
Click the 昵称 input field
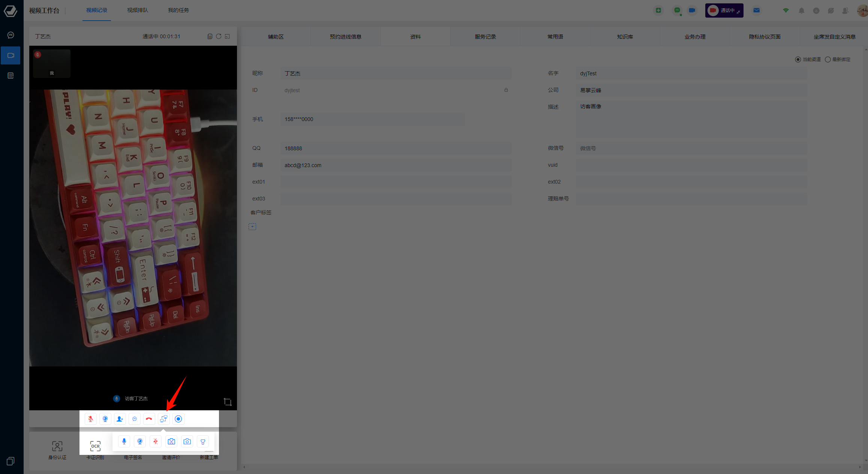(x=396, y=73)
